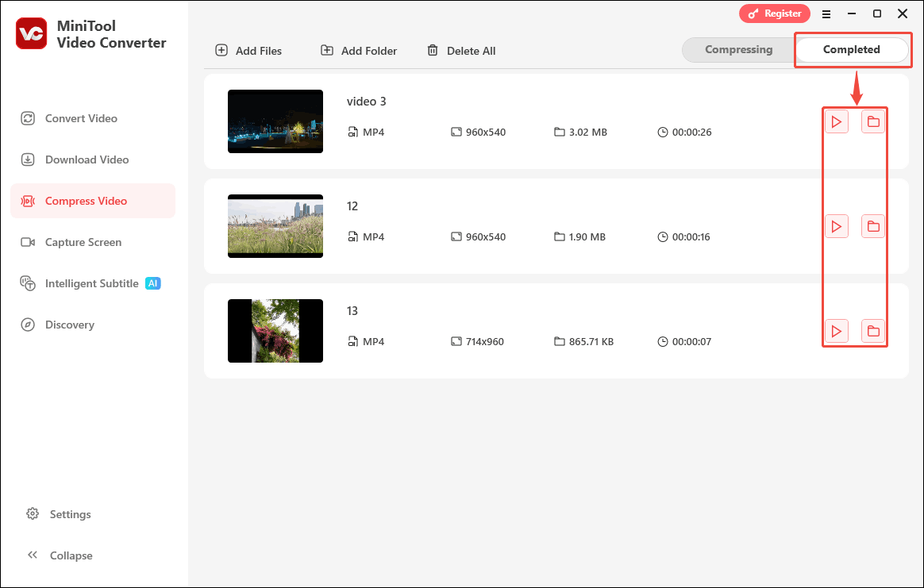Screen dimensions: 924x588
Task: Open output folder for video 13
Action: [x=873, y=331]
